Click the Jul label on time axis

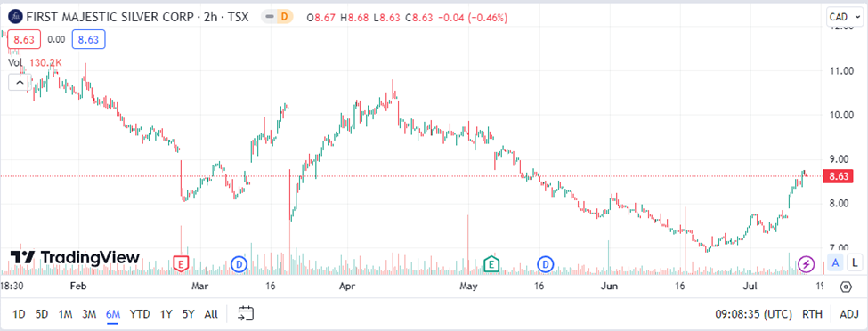[750, 287]
